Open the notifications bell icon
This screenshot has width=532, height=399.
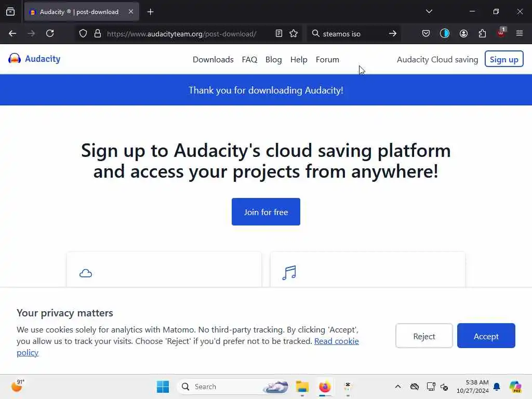(497, 387)
